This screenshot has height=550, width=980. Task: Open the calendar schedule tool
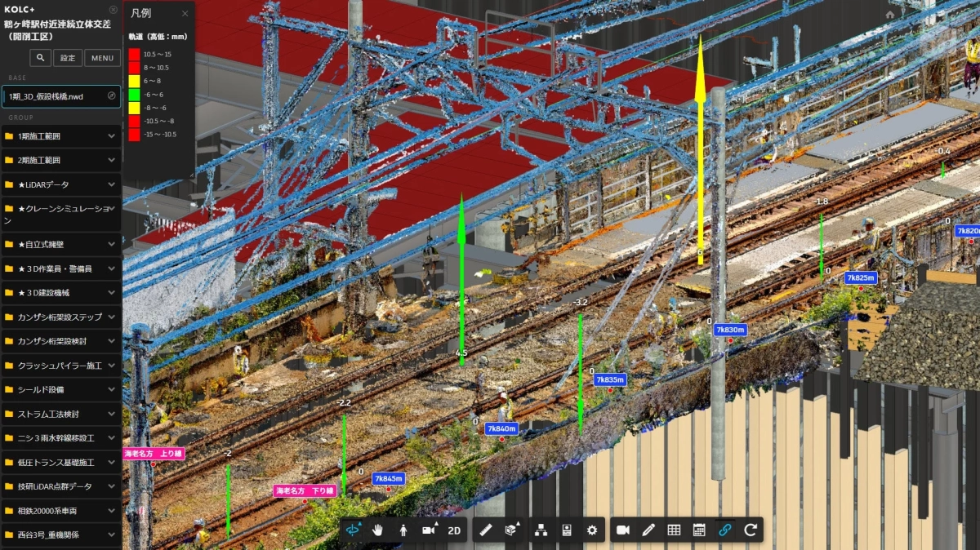point(699,530)
